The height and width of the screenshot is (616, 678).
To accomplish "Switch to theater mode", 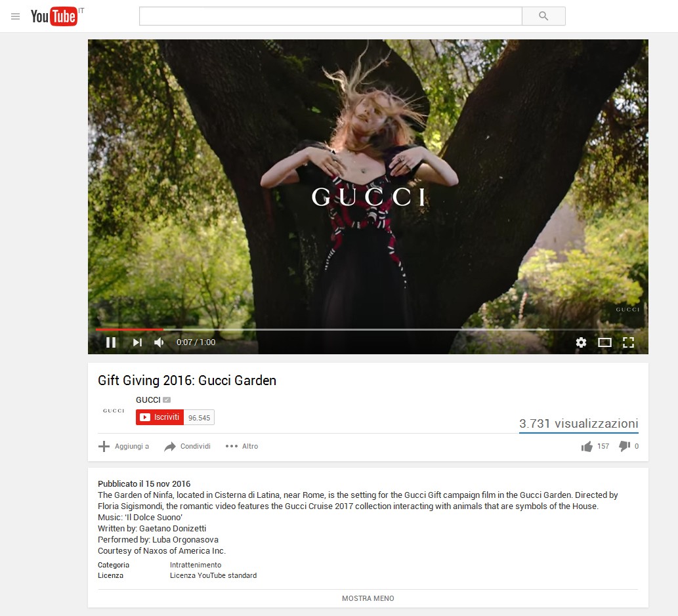I will [x=604, y=342].
